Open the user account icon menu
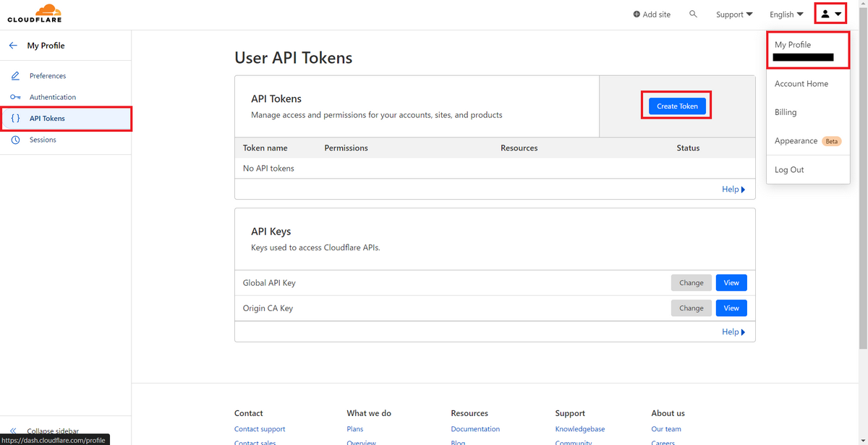 click(830, 14)
